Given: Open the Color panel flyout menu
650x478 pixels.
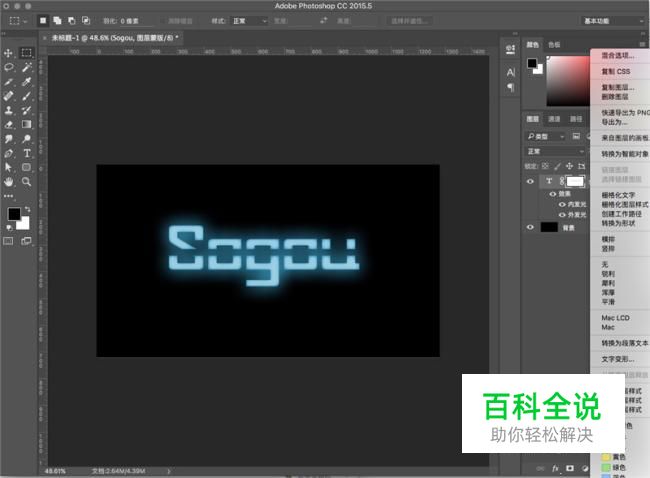Looking at the screenshot, I should coord(642,44).
